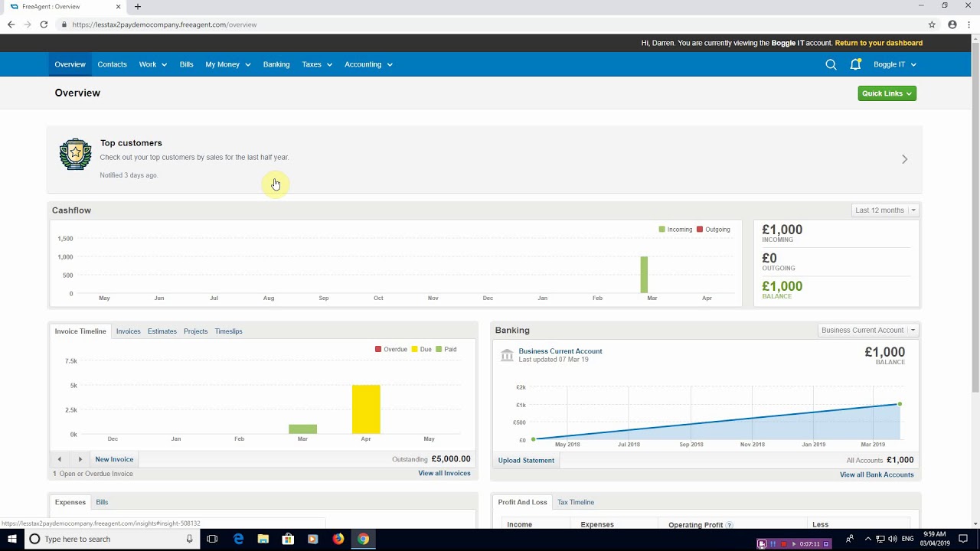Click Return to your dashboard link
Viewport: 980px width, 551px height.
(x=878, y=43)
